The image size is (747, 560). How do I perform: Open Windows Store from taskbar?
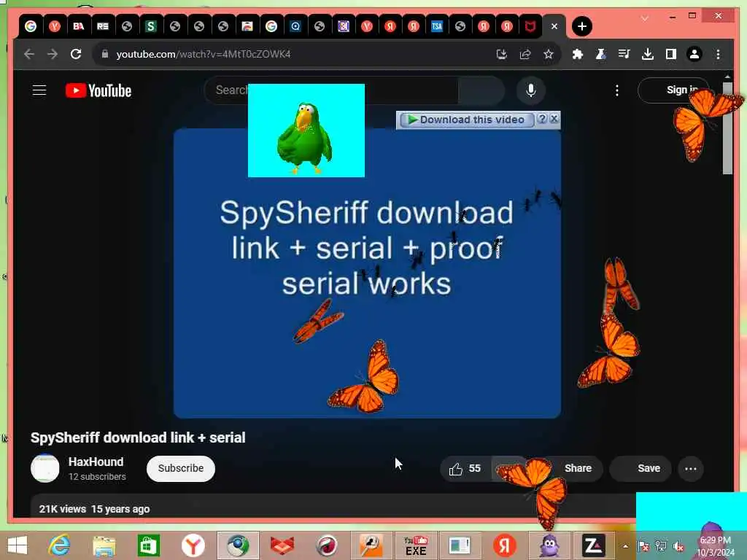(149, 545)
